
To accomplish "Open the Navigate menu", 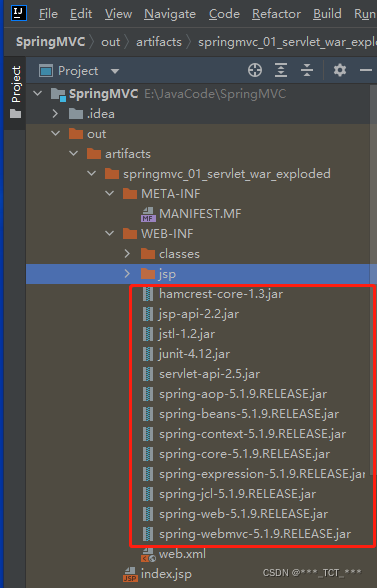I will point(170,14).
